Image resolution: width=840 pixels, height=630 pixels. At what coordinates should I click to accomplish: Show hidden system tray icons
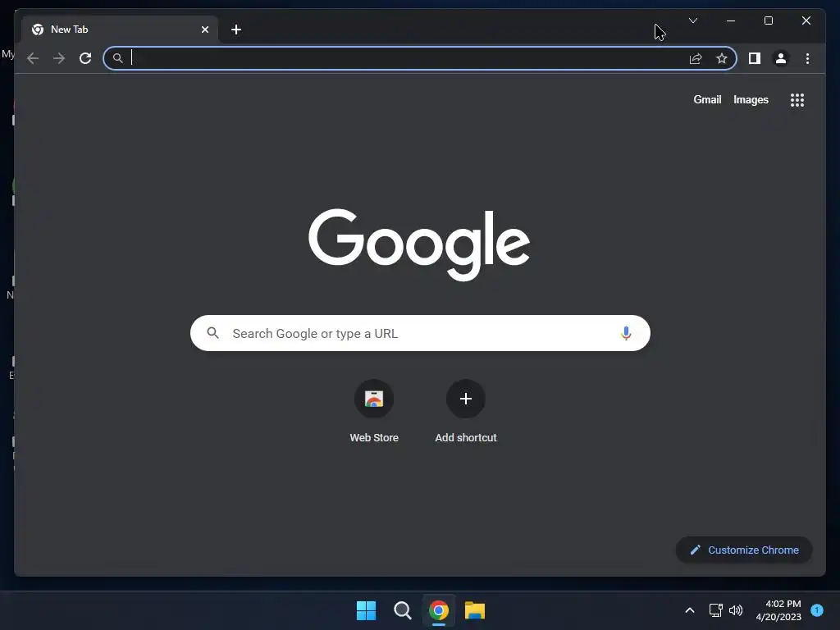point(689,610)
